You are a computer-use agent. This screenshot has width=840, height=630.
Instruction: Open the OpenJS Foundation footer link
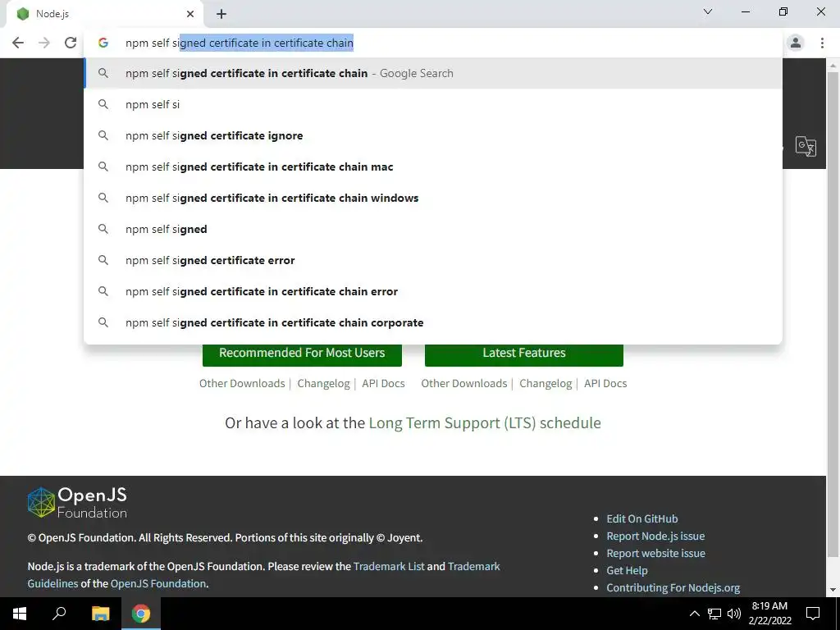tap(158, 583)
